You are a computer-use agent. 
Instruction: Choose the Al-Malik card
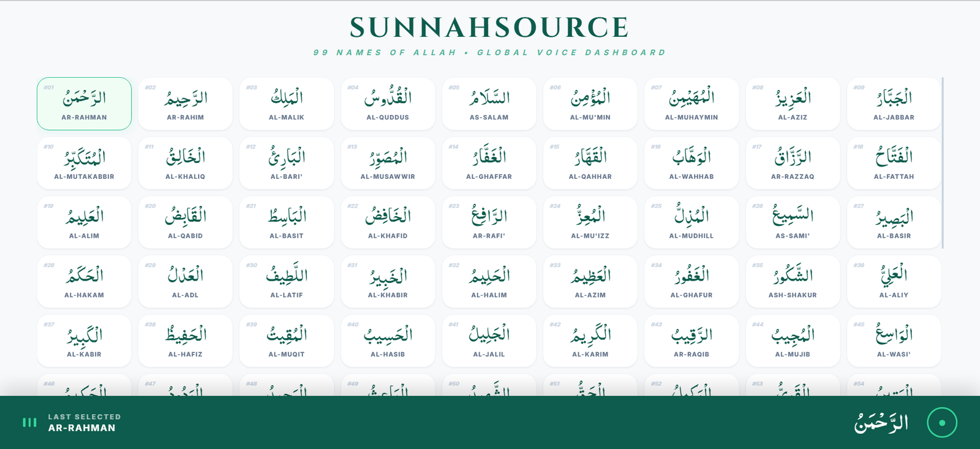tap(287, 104)
